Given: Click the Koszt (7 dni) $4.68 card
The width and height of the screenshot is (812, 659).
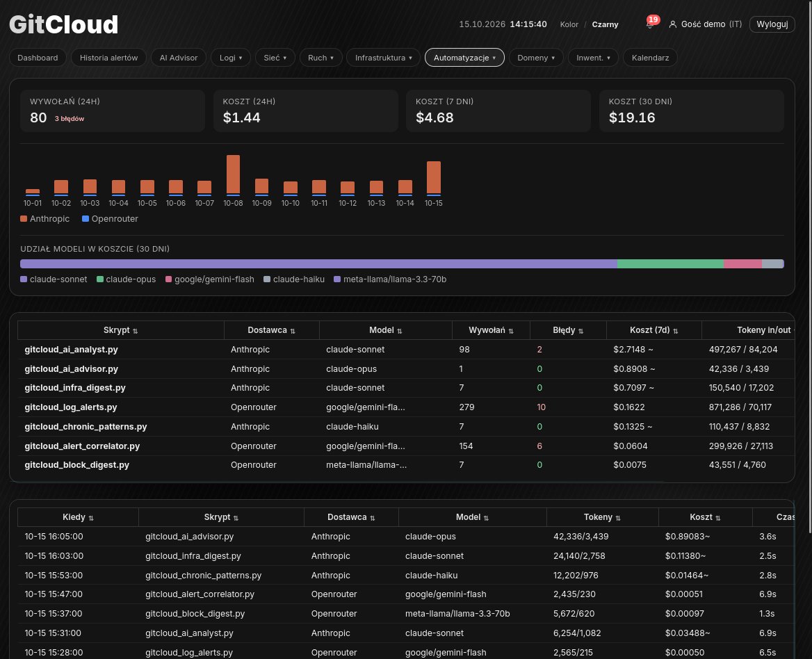Looking at the screenshot, I should tap(498, 111).
